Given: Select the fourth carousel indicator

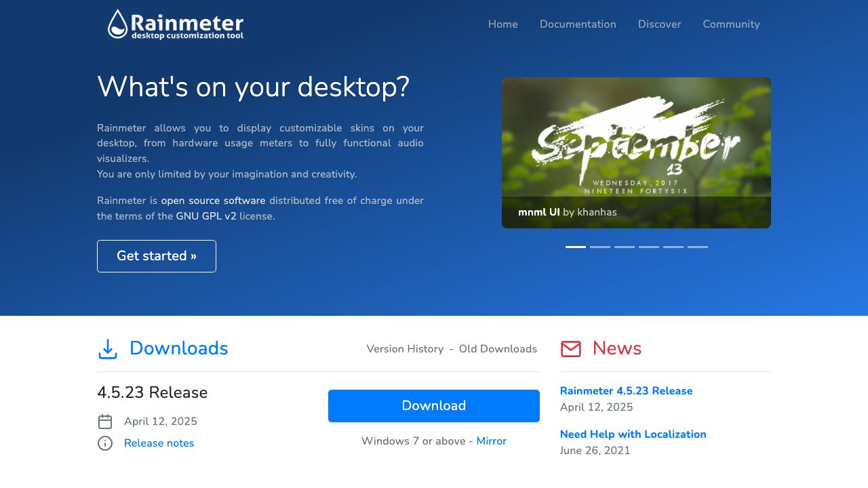Looking at the screenshot, I should click(649, 247).
